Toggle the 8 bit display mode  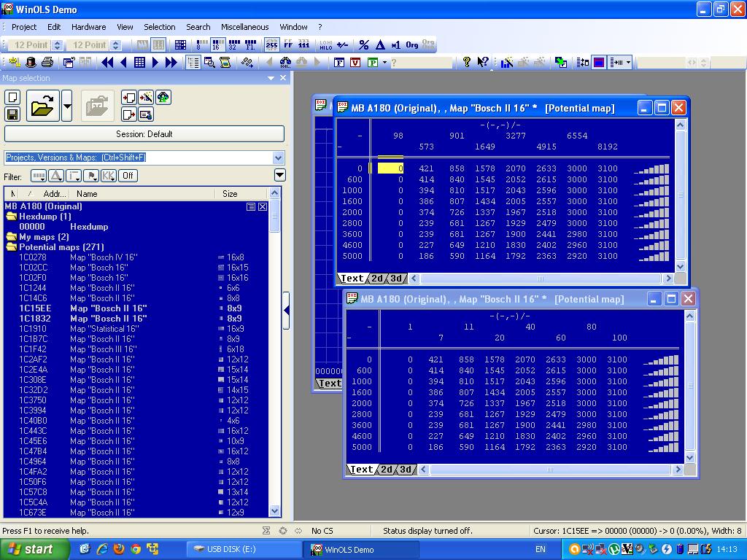tap(201, 44)
